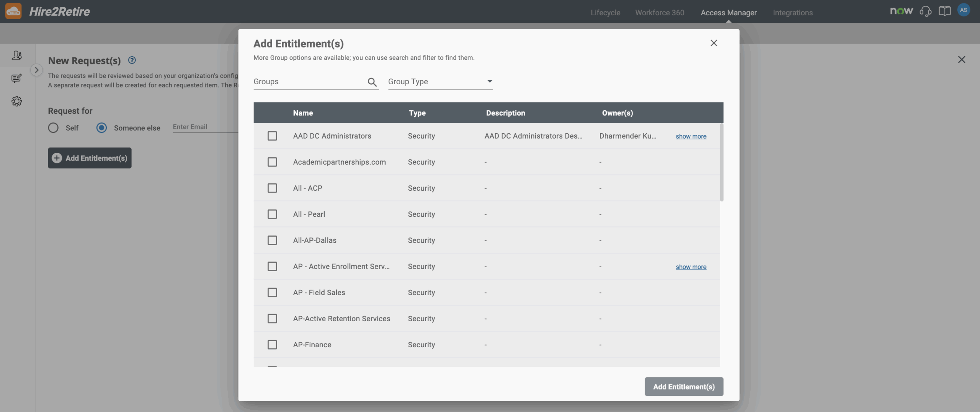The height and width of the screenshot is (412, 980).
Task: Switch to the Lifecycle tab
Action: pyautogui.click(x=605, y=12)
